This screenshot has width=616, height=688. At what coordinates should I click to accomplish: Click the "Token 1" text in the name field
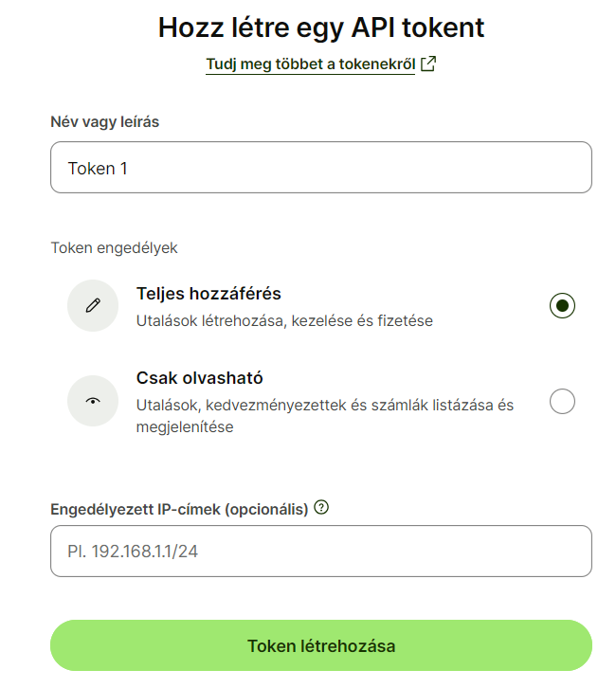[98, 169]
